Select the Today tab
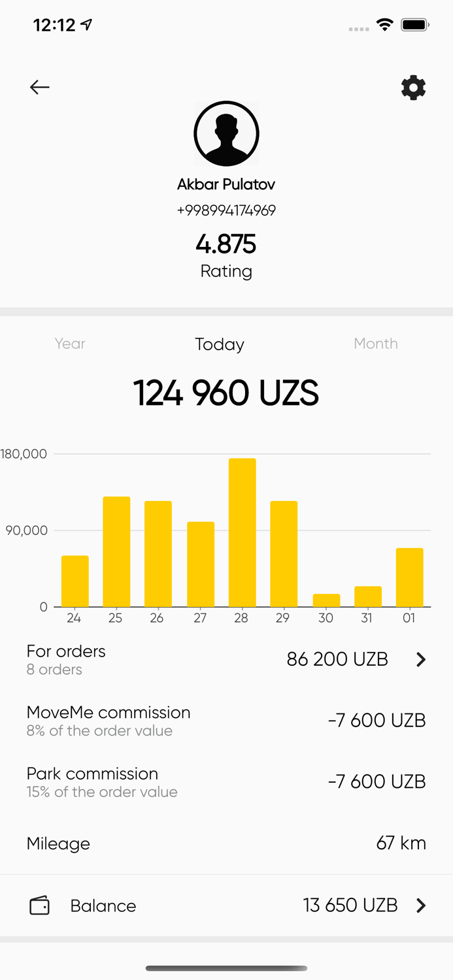Screen dimensions: 453x980 (220, 344)
